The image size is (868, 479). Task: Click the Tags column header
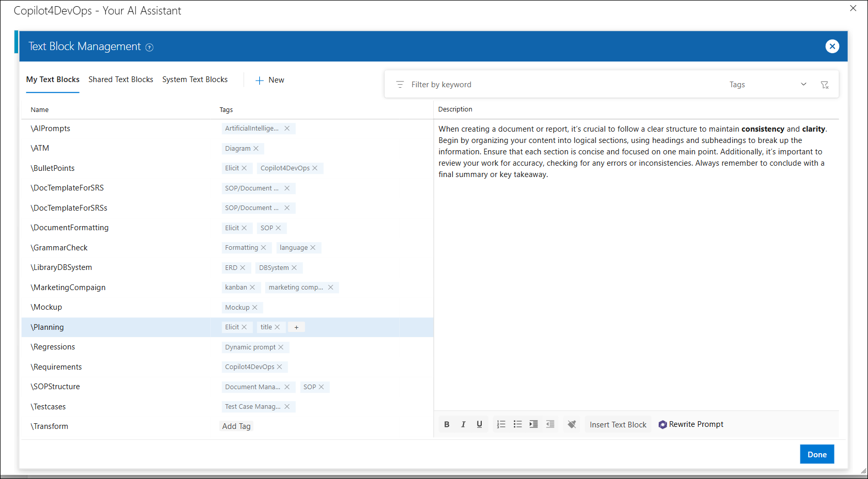tap(226, 110)
